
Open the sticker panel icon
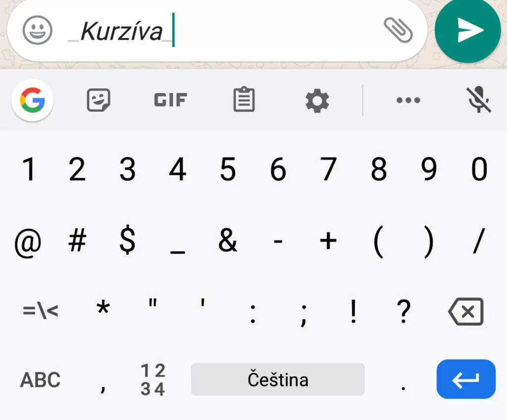point(99,100)
